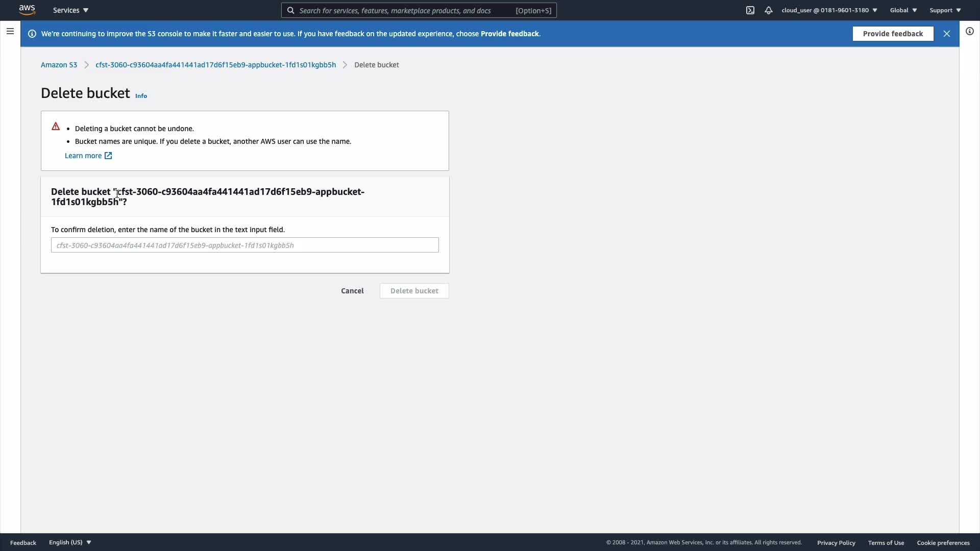Open the English (US) language selector
The image size is (980, 551).
(70, 542)
